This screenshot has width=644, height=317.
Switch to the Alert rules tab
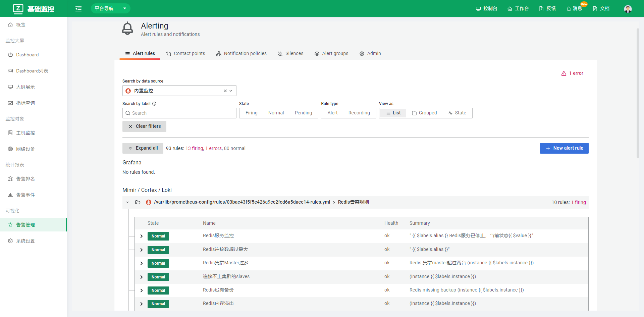(140, 54)
